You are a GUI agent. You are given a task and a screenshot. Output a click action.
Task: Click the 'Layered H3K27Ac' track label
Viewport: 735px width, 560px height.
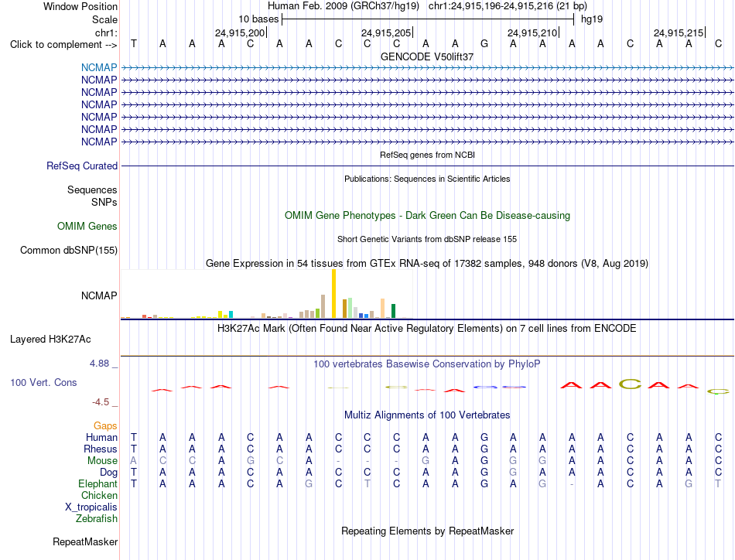click(x=50, y=340)
